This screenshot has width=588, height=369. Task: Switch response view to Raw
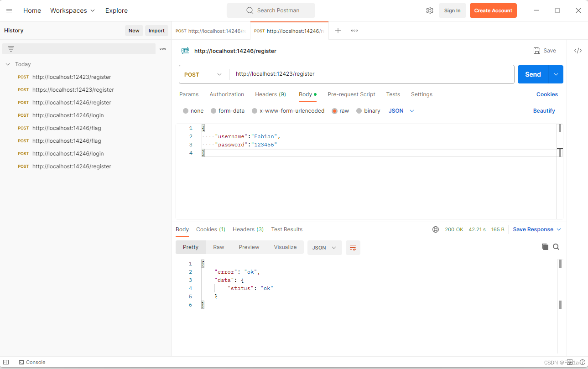(219, 247)
